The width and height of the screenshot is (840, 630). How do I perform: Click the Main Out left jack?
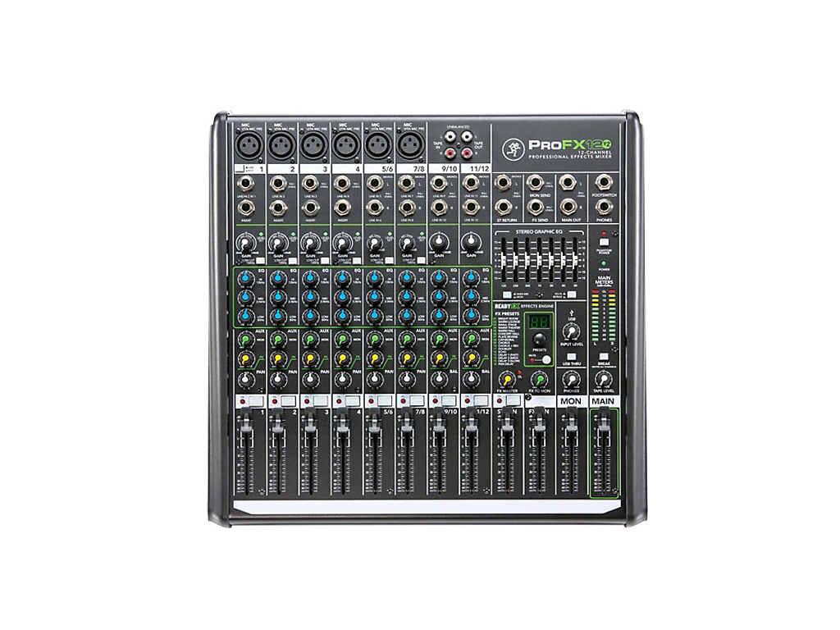[x=567, y=183]
